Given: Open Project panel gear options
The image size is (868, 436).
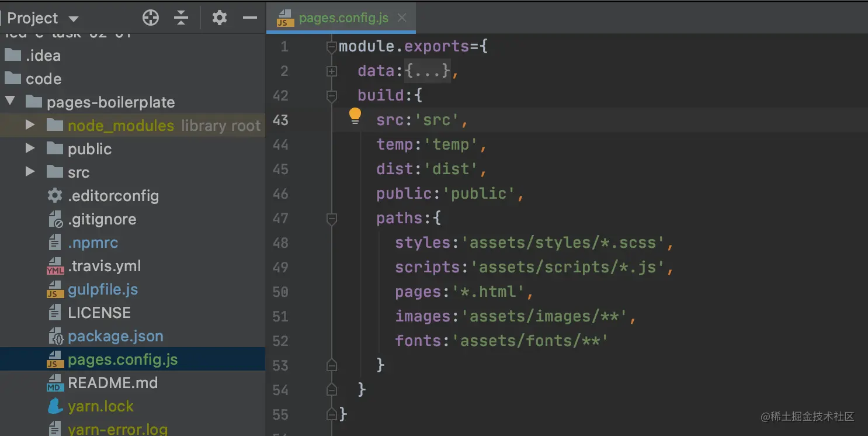Looking at the screenshot, I should pos(220,18).
